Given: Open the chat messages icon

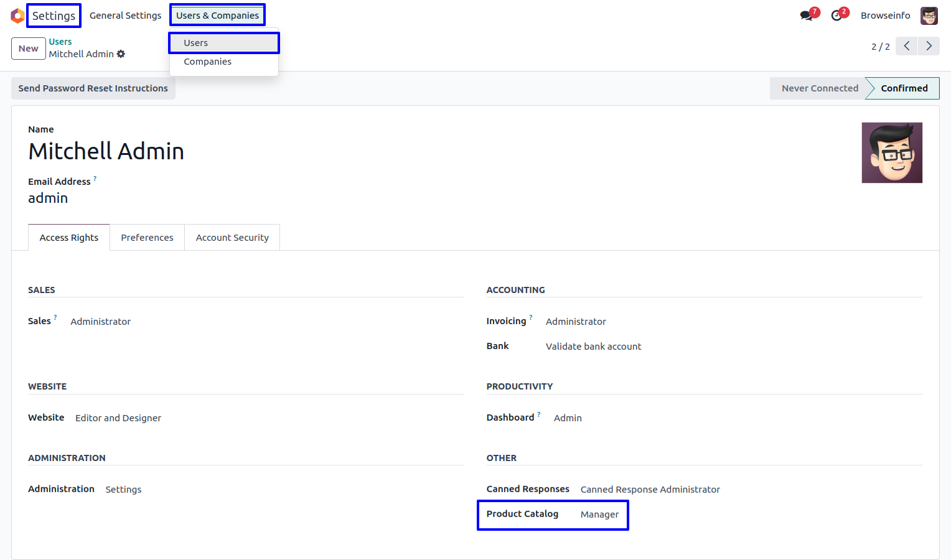Looking at the screenshot, I should (x=807, y=16).
